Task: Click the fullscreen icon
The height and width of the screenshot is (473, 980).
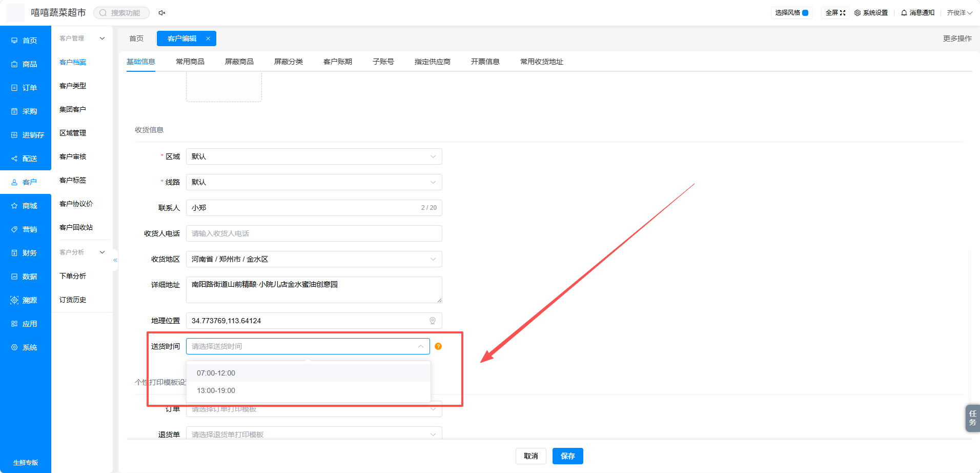Action: tap(843, 13)
